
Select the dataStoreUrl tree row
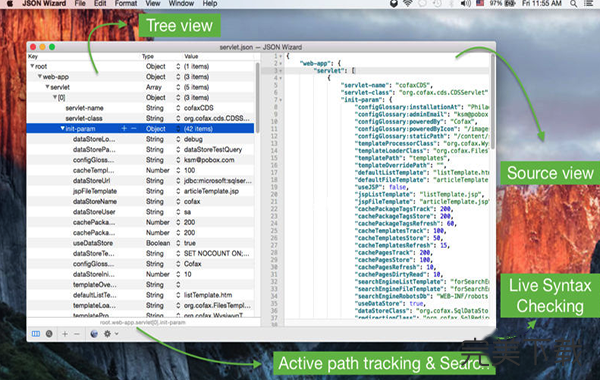pos(140,181)
